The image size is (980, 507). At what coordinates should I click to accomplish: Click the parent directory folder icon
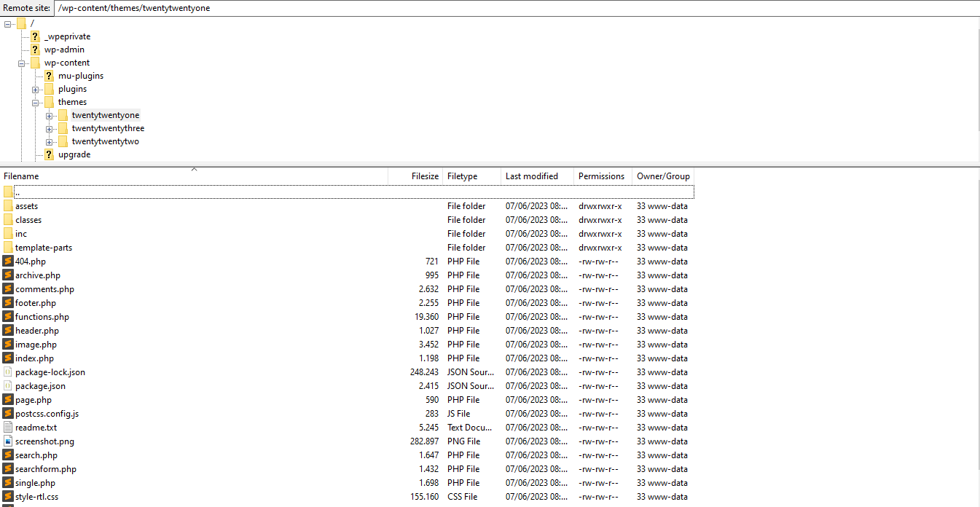8,192
